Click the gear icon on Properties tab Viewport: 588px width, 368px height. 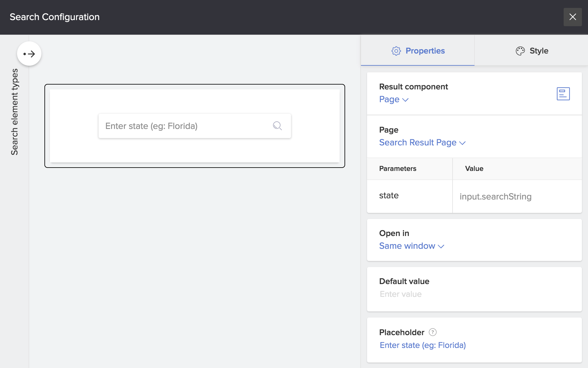click(x=396, y=51)
